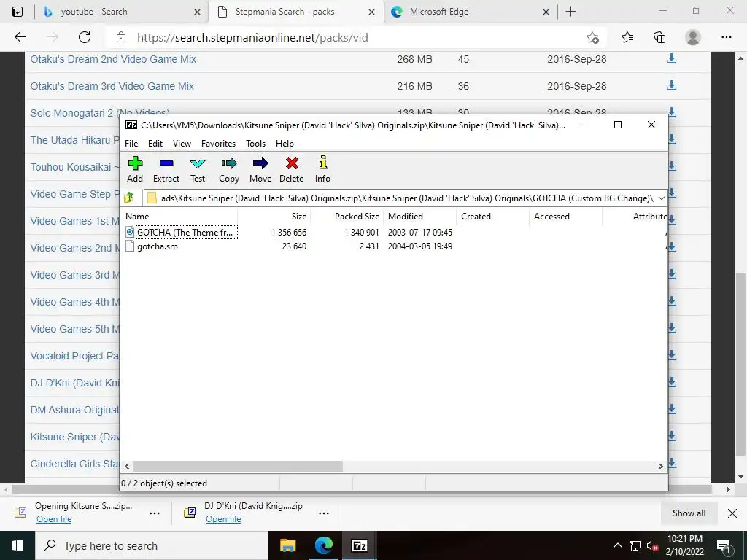Refresh the browser page
Viewport: 747px width, 560px height.
point(85,37)
